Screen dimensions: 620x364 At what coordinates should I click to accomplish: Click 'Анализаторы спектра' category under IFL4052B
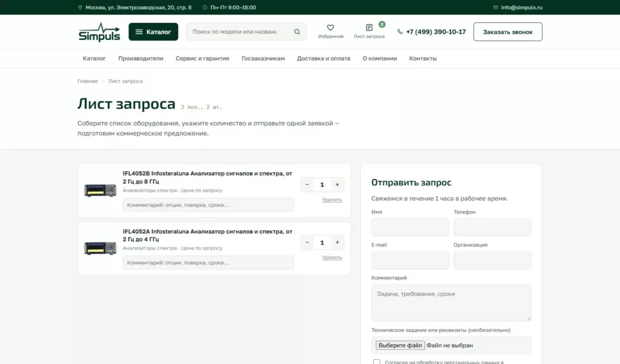pos(150,190)
